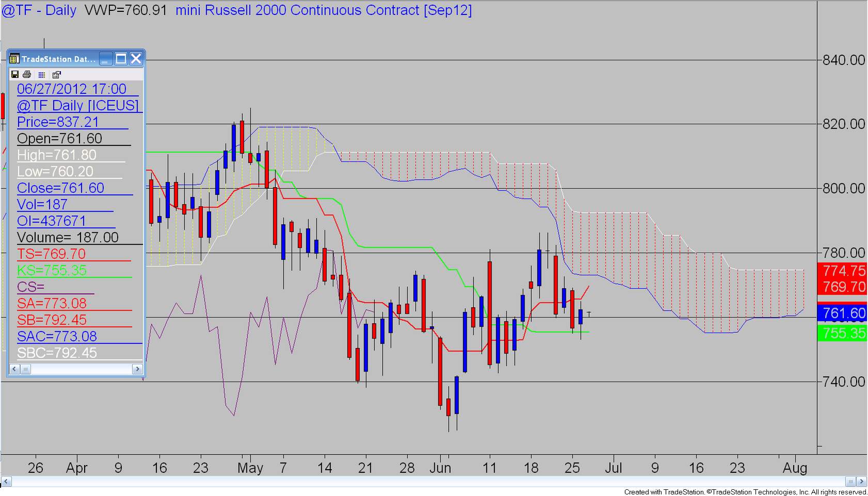868x496 pixels.
Task: Click the 28 label on the date axis
Action: [x=407, y=468]
